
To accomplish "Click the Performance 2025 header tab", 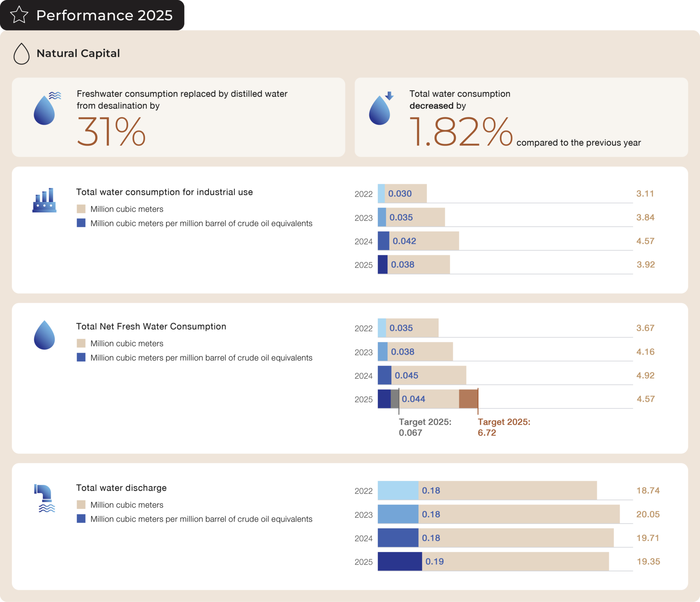I will tap(104, 15).
